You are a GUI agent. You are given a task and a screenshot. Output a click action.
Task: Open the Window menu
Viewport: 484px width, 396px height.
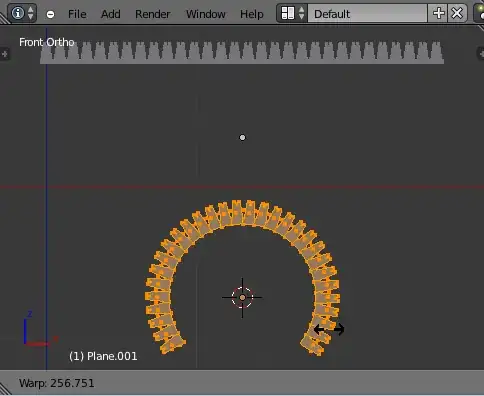(206, 14)
